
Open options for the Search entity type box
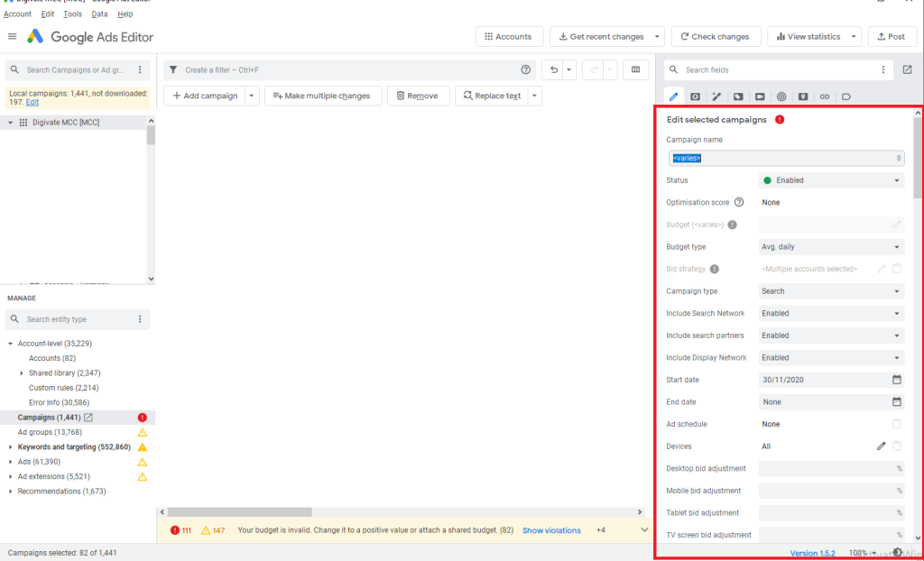pyautogui.click(x=140, y=318)
